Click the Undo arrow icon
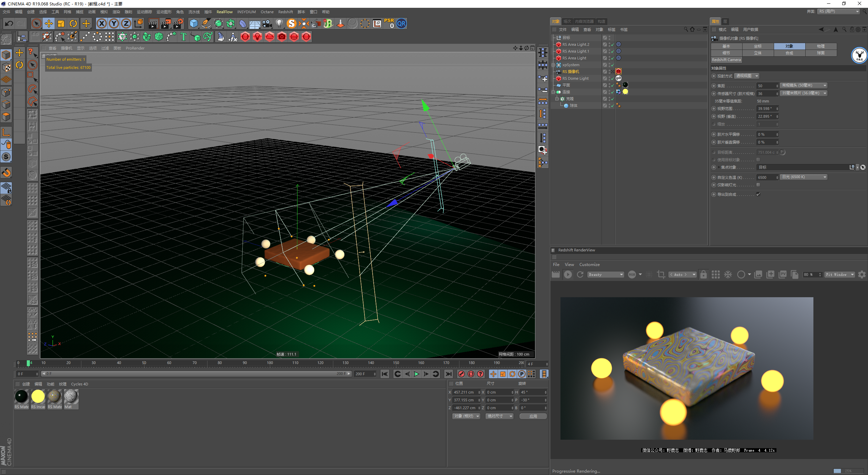This screenshot has width=868, height=475. (9, 23)
